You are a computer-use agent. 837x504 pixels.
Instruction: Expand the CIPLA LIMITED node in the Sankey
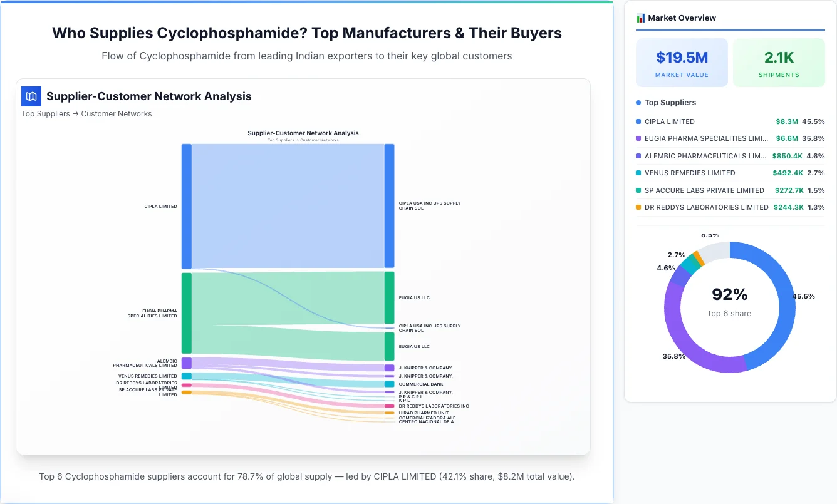[185, 205]
